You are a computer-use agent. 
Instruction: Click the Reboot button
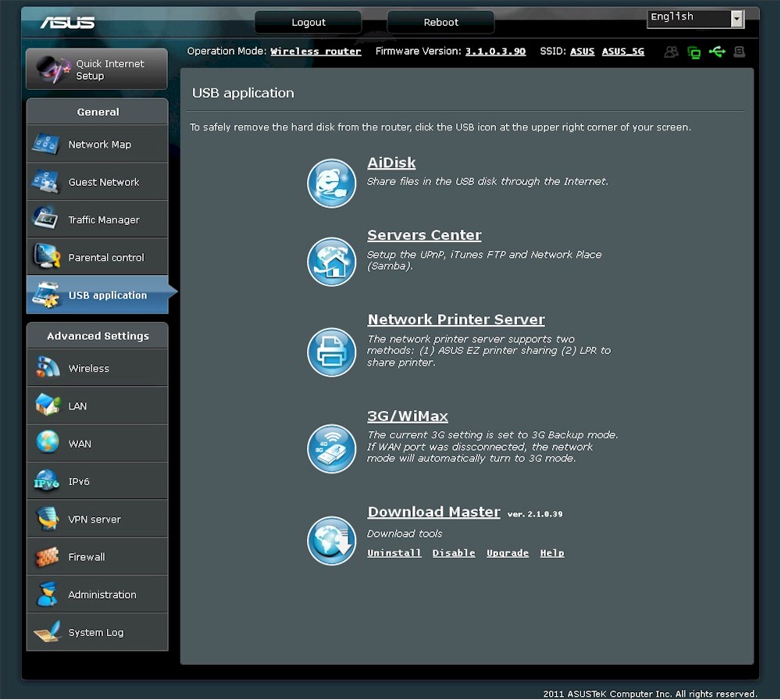click(440, 23)
